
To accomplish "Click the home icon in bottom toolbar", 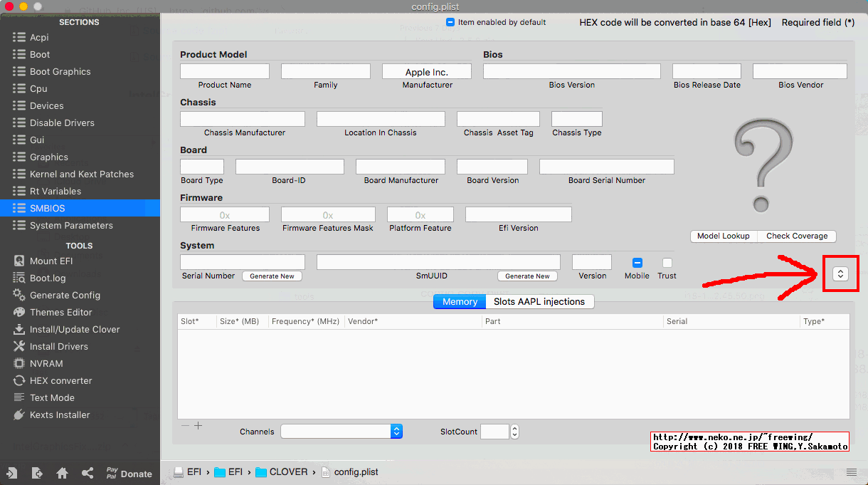I will tap(63, 474).
